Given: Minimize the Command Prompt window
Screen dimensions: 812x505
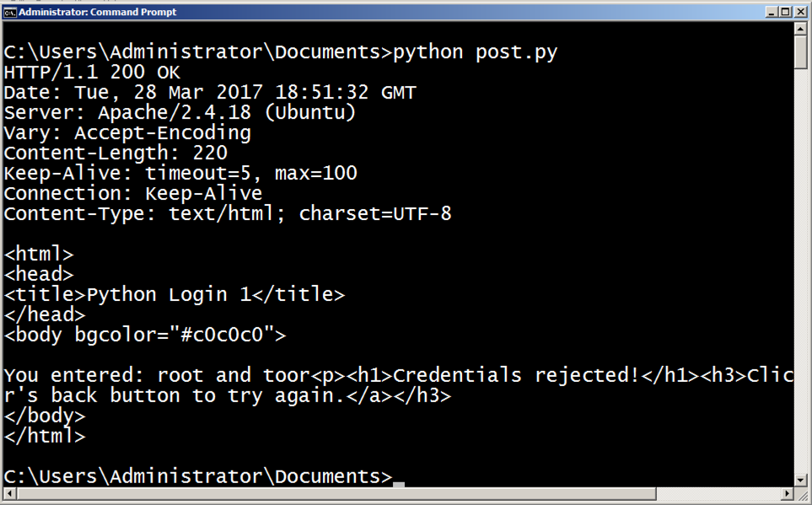Looking at the screenshot, I should point(772,11).
